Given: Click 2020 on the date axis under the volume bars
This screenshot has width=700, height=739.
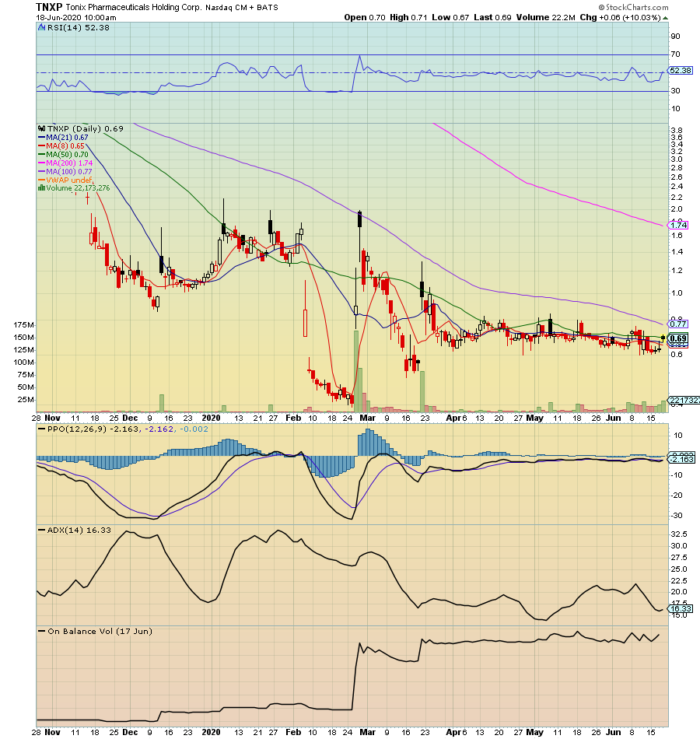Looking at the screenshot, I should point(211,418).
